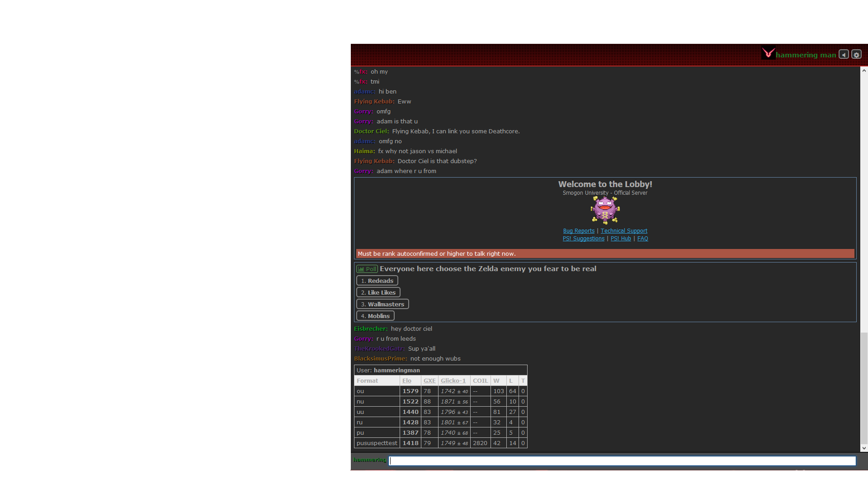Vote for poll option 3. Wallmasters
Viewport: 868px width, 488px height.
tap(382, 304)
